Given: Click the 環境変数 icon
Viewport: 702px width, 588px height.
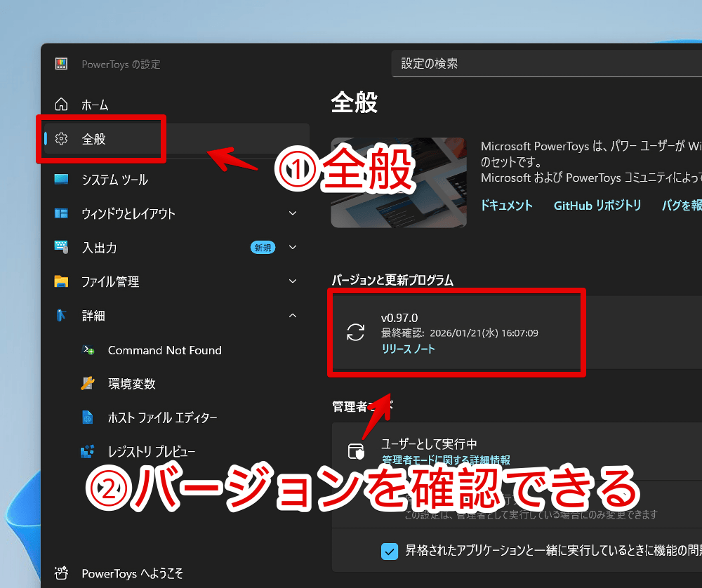Looking at the screenshot, I should coord(88,384).
